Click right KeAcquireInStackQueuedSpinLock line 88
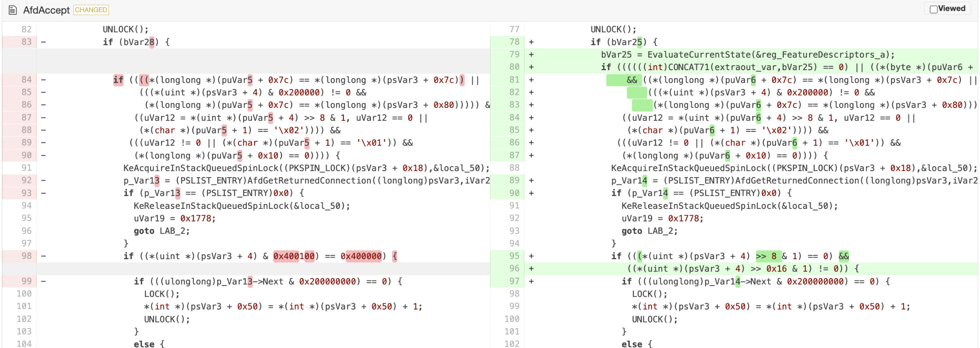This screenshot has width=980, height=348. pos(794,168)
